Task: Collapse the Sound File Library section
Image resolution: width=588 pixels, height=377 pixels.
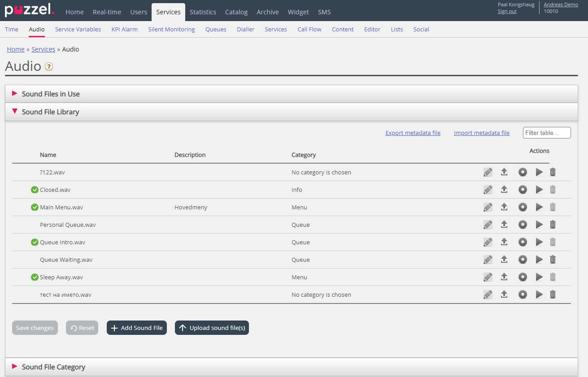Action: 50,112
